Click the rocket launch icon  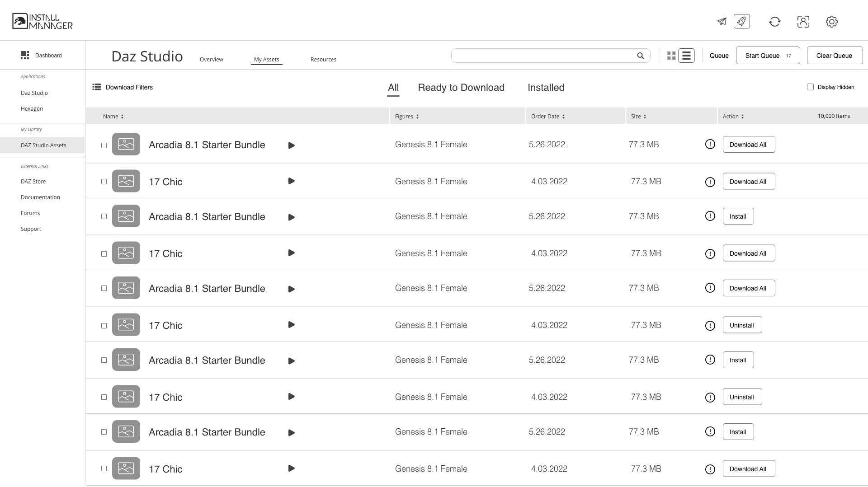coord(742,21)
